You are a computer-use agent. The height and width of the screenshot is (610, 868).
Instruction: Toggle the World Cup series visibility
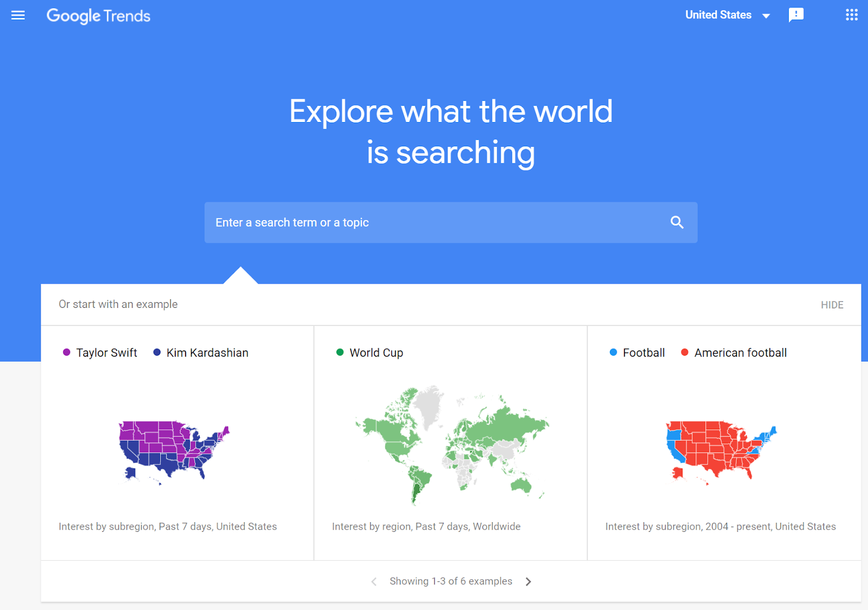click(x=340, y=352)
